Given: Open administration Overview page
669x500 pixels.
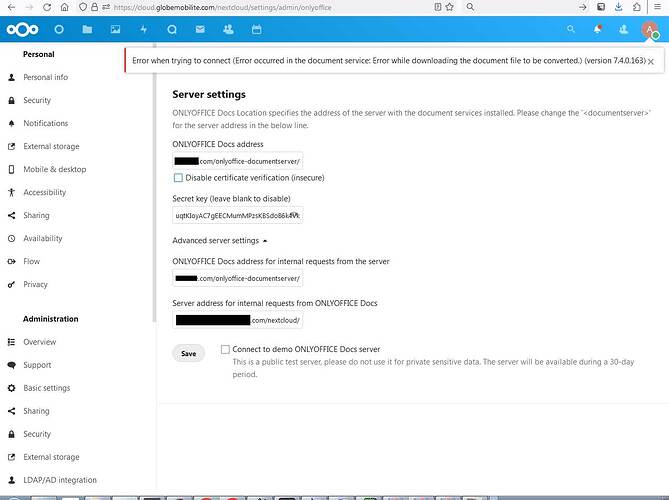Looking at the screenshot, I should 40,342.
